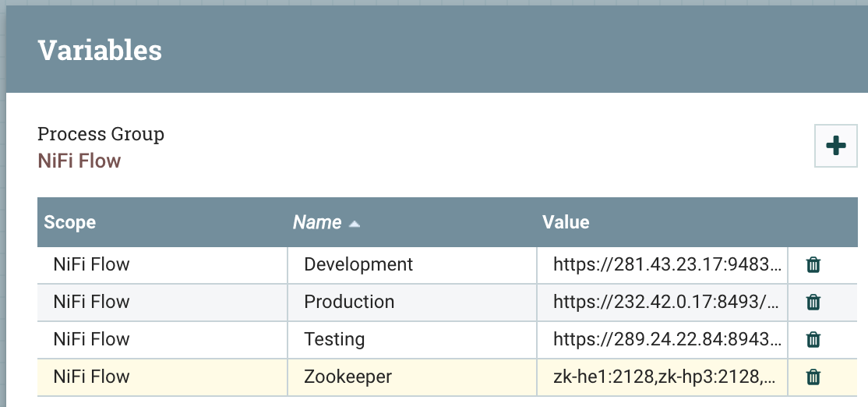The height and width of the screenshot is (407, 868).
Task: Select the Production variable name cell
Action: 349,302
